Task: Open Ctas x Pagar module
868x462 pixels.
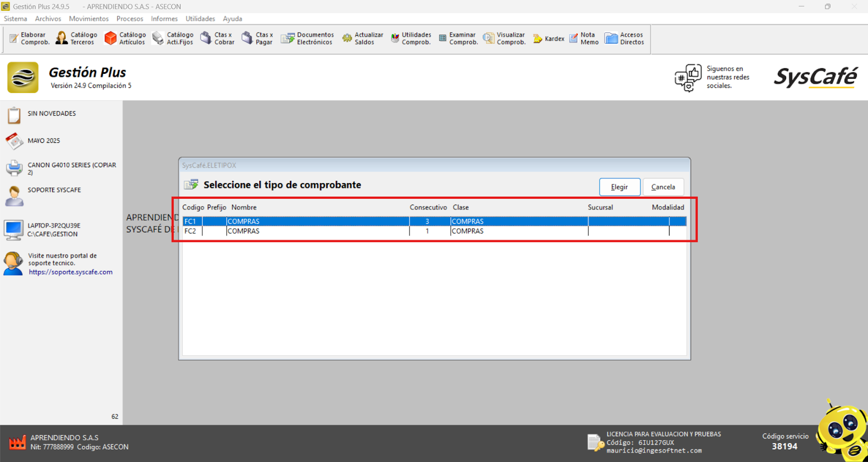Action: tap(247, 39)
